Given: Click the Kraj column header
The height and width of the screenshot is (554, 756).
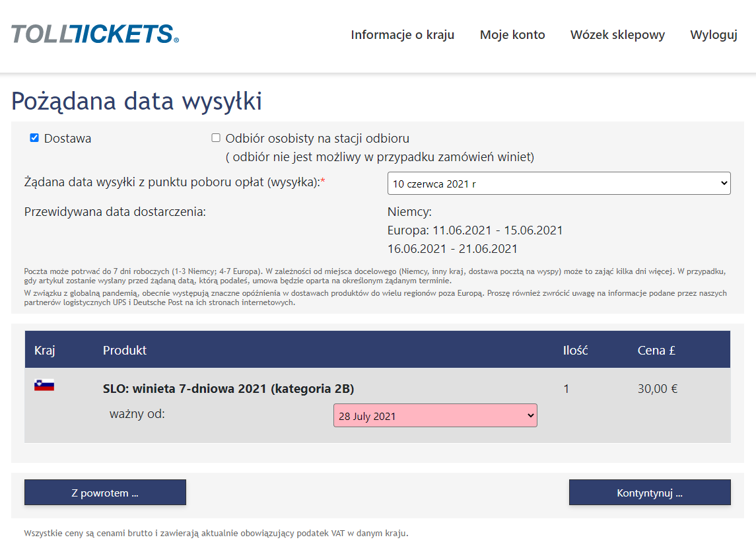Looking at the screenshot, I should (x=45, y=350).
